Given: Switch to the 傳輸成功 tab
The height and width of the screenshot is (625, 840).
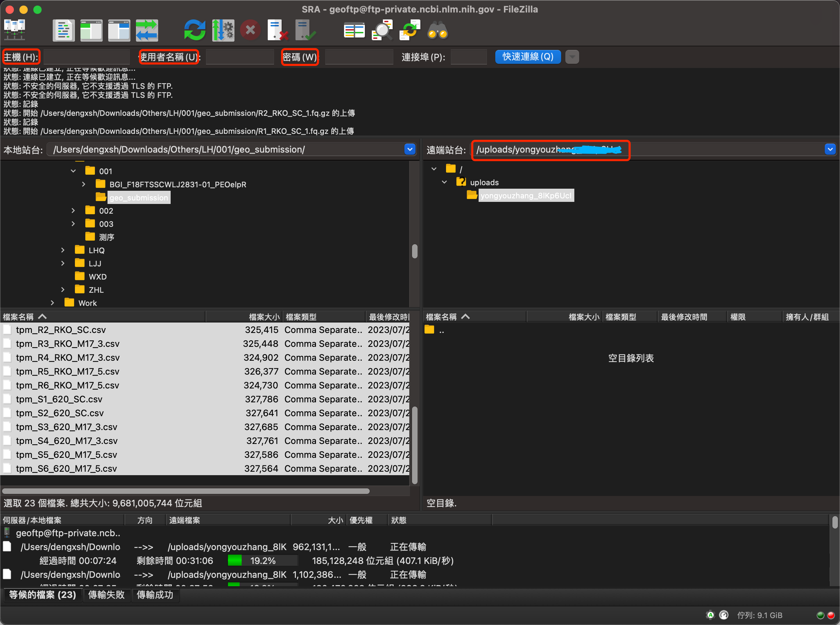Looking at the screenshot, I should tap(155, 595).
